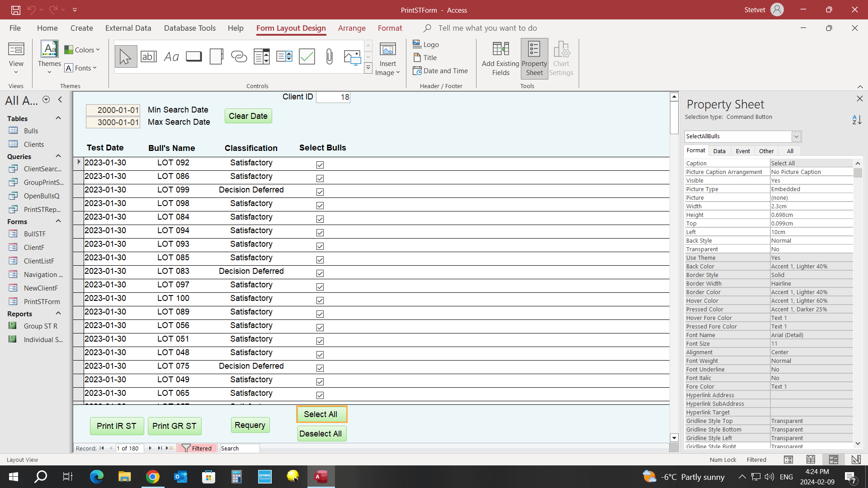Open the Arrange ribbon tab
The image size is (868, 488).
click(352, 28)
